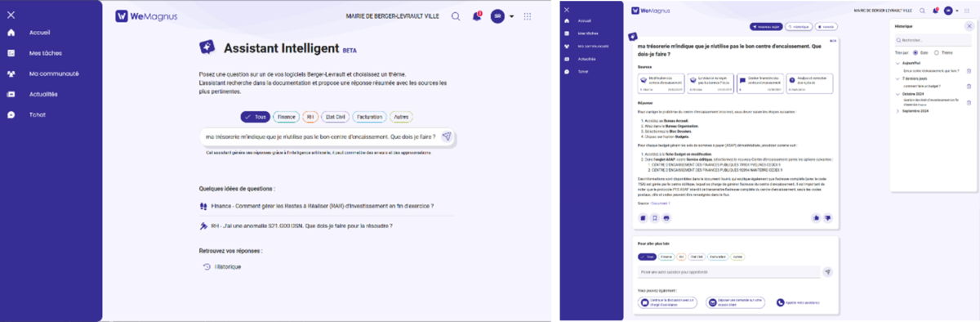Collapse the Octobre 2024 history group
Screen dimensions: 980x322
tap(898, 94)
